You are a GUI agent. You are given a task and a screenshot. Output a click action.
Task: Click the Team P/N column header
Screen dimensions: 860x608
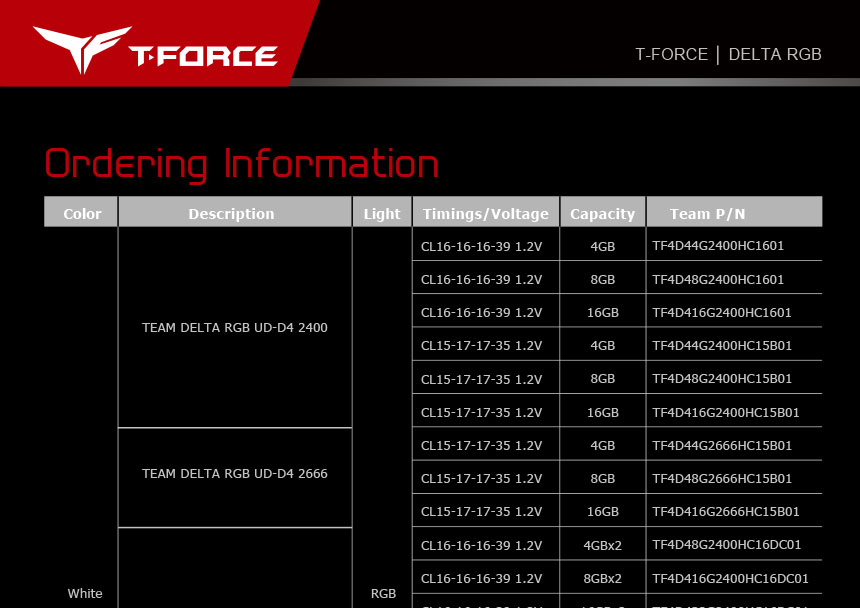tap(734, 213)
